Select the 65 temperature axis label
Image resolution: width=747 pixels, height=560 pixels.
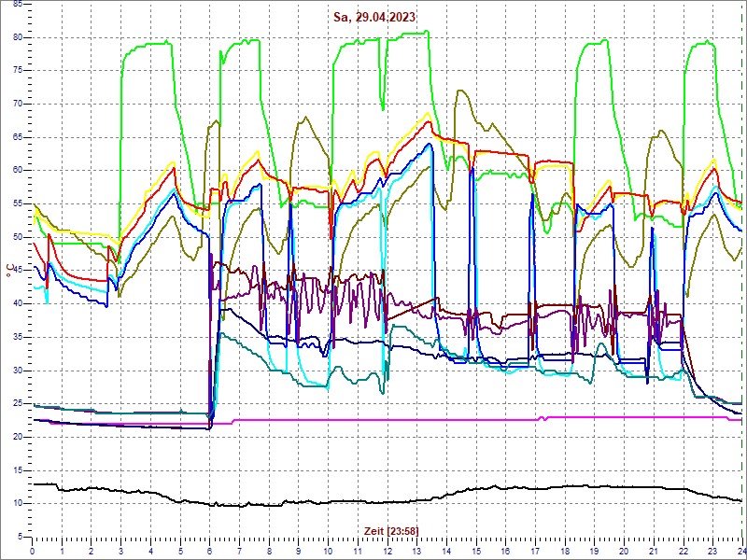point(17,137)
